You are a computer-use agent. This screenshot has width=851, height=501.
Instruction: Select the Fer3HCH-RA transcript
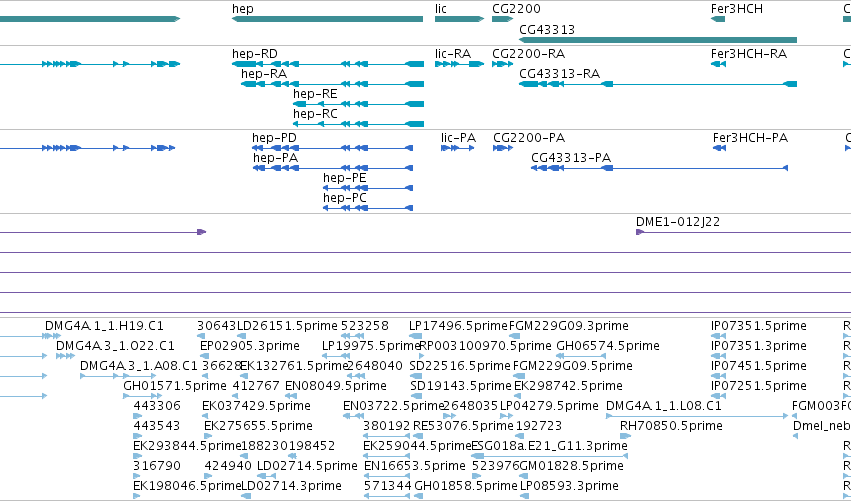718,64
